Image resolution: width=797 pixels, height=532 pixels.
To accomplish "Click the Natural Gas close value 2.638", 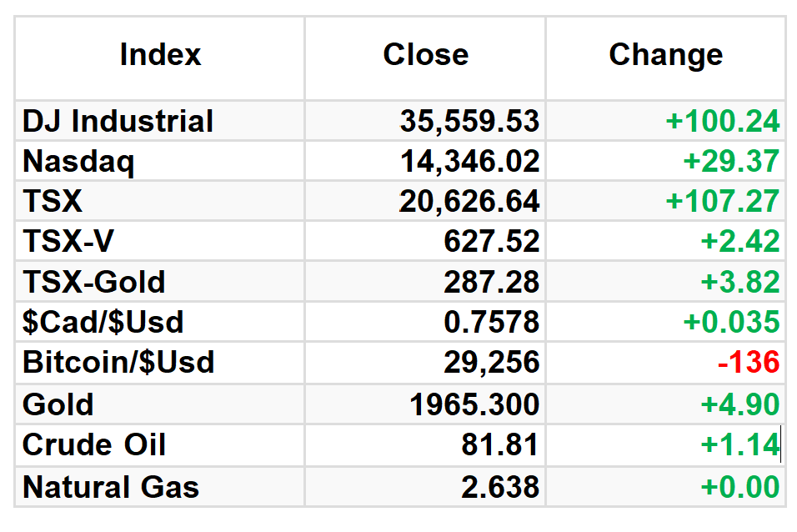I will pyautogui.click(x=499, y=487).
